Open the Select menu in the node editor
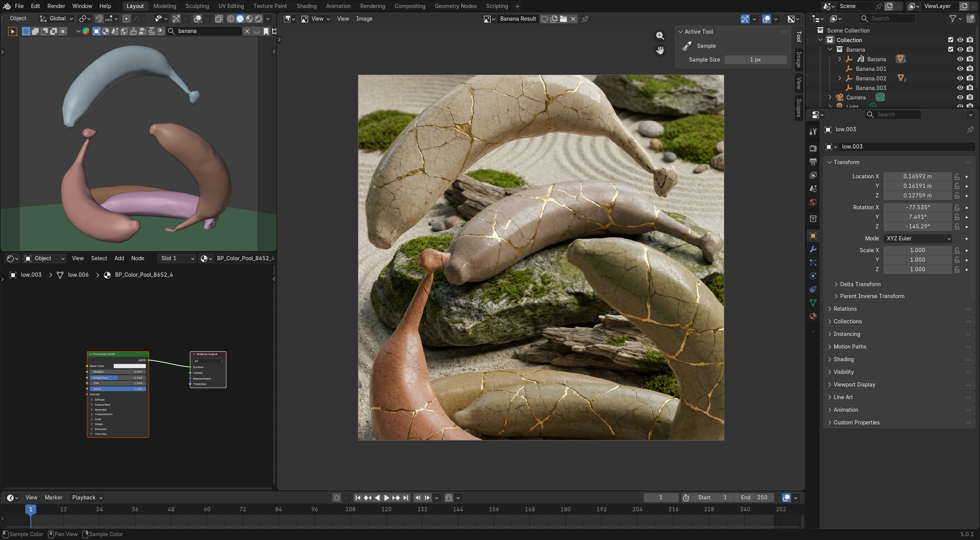The image size is (980, 540). pos(99,258)
